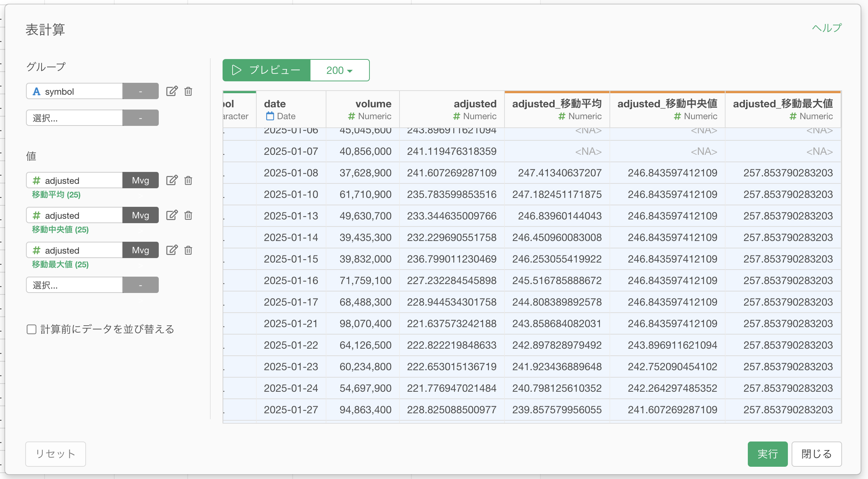Click edit icon next to symbol group
The width and height of the screenshot is (868, 479).
click(172, 91)
